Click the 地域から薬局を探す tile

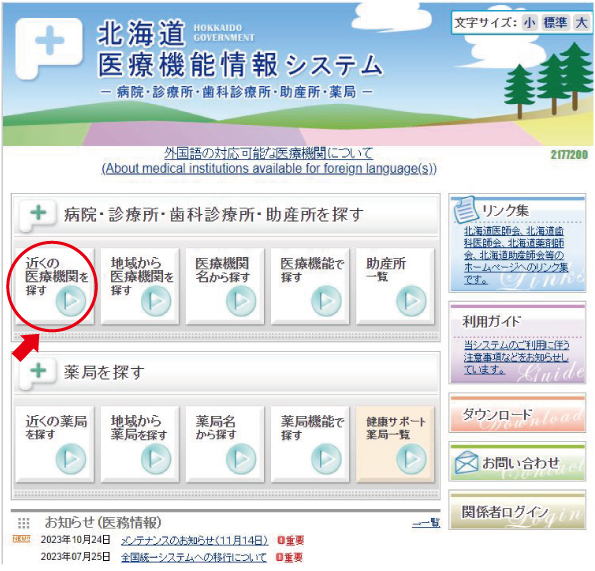(x=140, y=444)
